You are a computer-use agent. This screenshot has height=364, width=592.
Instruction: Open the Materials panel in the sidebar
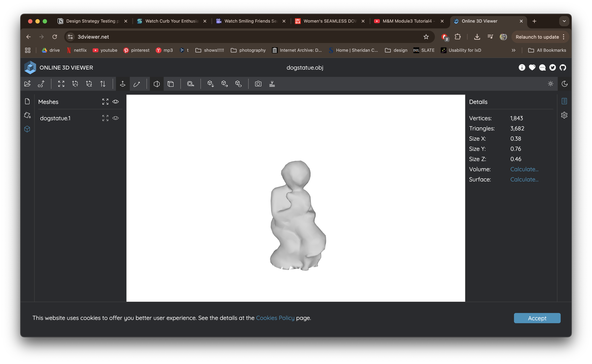[28, 116]
